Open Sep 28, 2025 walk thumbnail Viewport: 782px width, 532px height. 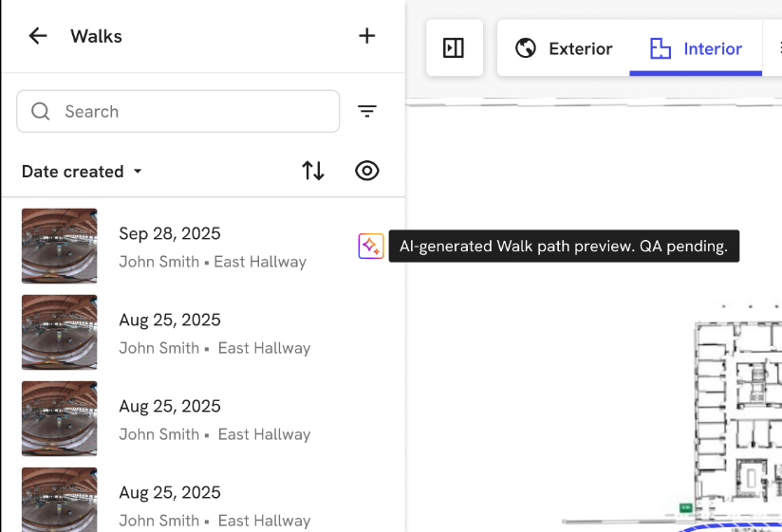[59, 247]
